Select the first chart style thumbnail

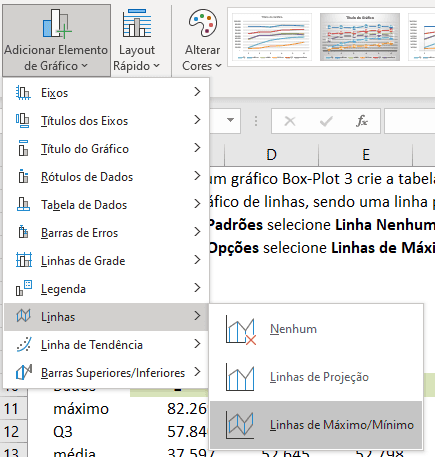click(x=272, y=37)
